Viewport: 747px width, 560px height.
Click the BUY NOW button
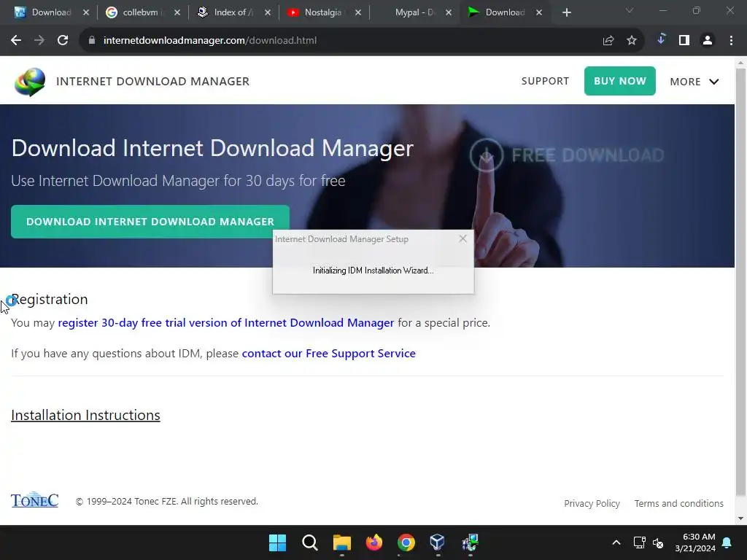click(620, 81)
